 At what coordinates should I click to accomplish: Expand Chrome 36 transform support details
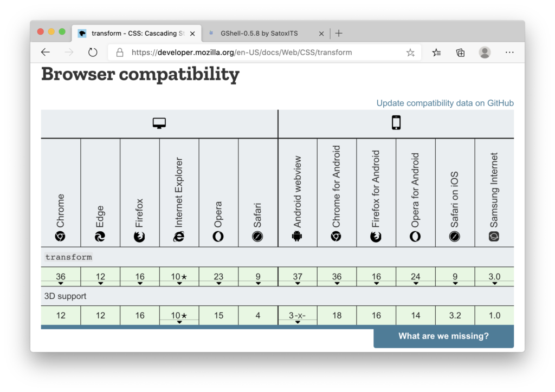(x=61, y=277)
